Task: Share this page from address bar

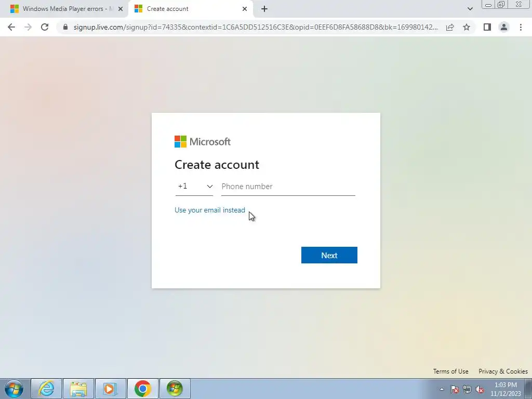Action: click(x=450, y=27)
